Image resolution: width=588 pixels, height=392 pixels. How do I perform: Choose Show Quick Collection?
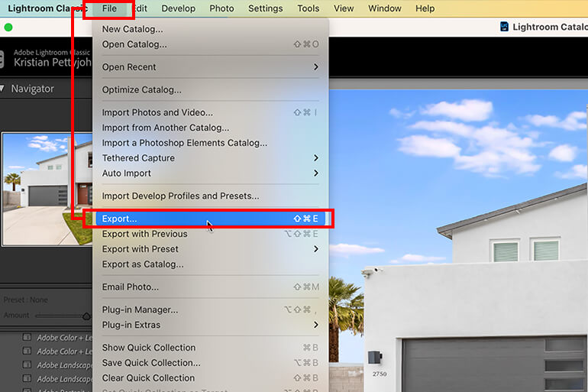(x=210, y=348)
